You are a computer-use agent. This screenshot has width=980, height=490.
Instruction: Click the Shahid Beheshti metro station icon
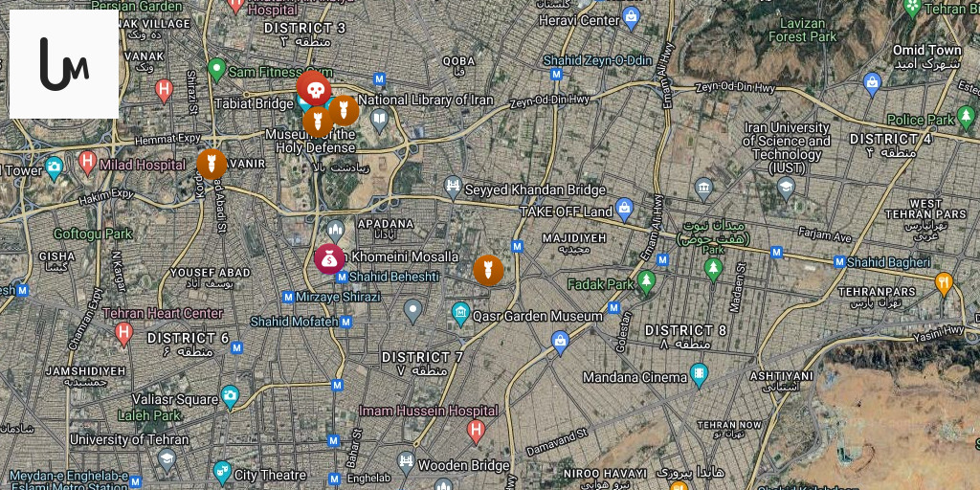[342, 277]
